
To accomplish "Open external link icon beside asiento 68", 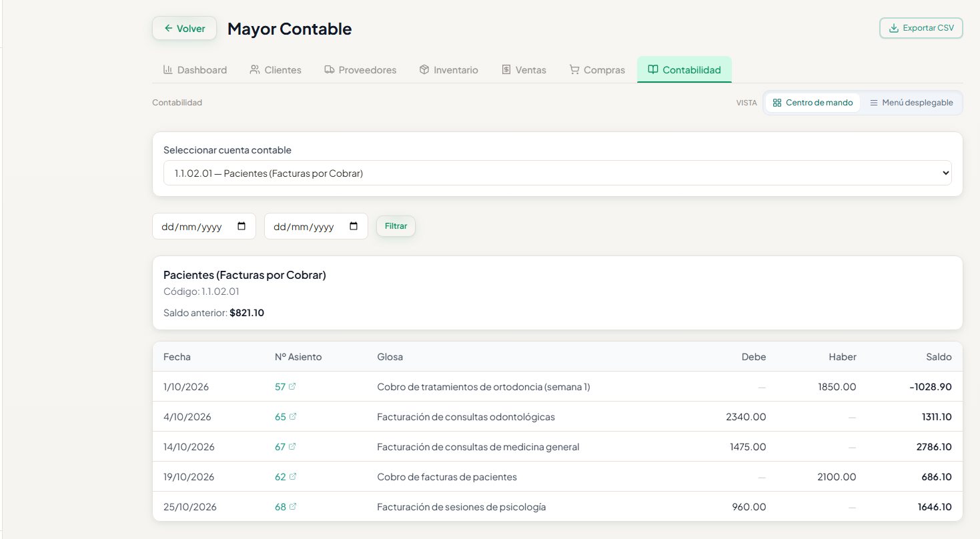I will coord(293,506).
